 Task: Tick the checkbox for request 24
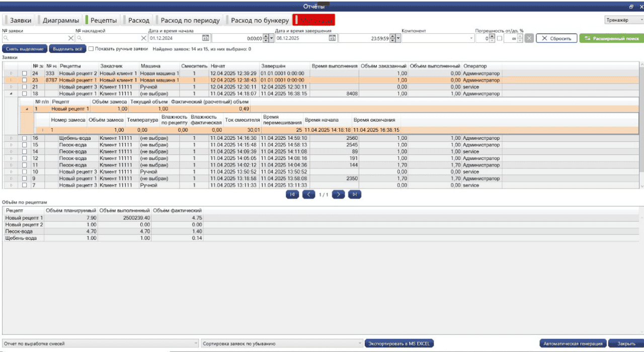pyautogui.click(x=24, y=73)
